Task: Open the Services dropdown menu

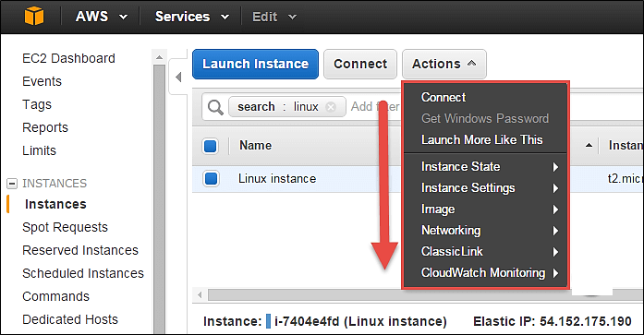Action: coord(192,17)
